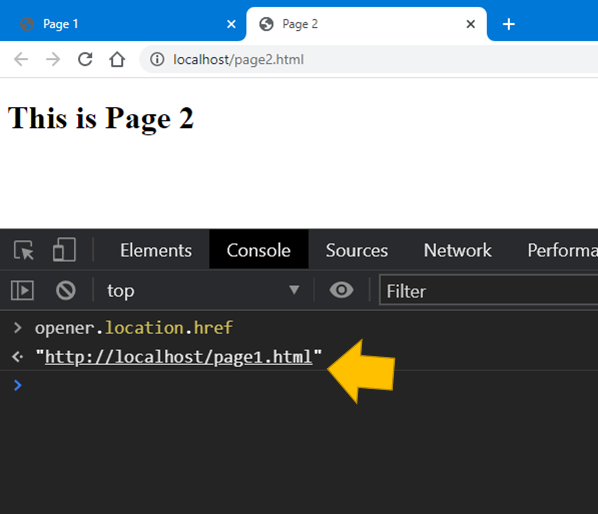Show the console sidebar
Viewport: 598px width, 514px height.
coord(22,291)
